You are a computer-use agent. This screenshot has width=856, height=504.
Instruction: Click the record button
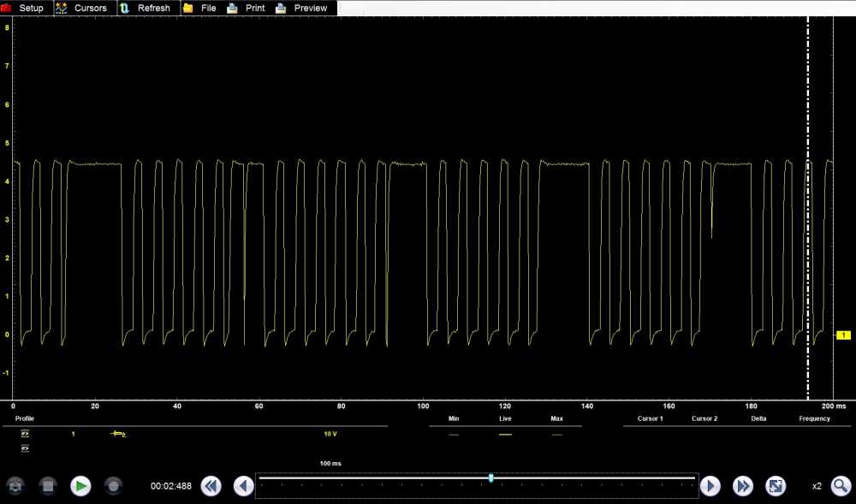click(x=113, y=486)
